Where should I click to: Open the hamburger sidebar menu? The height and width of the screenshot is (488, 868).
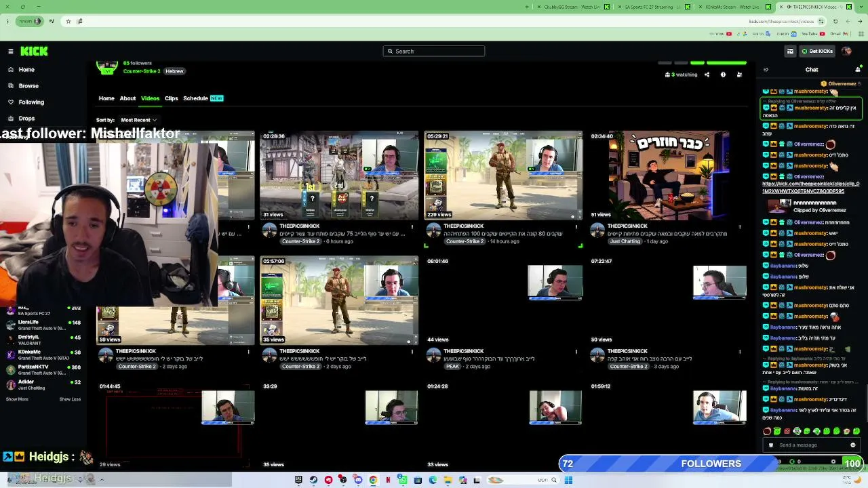pos(10,51)
